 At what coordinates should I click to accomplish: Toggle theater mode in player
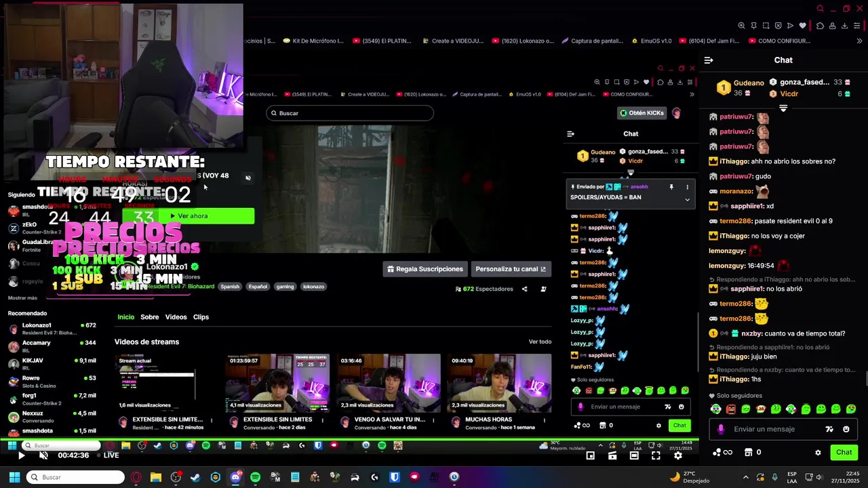point(634,455)
